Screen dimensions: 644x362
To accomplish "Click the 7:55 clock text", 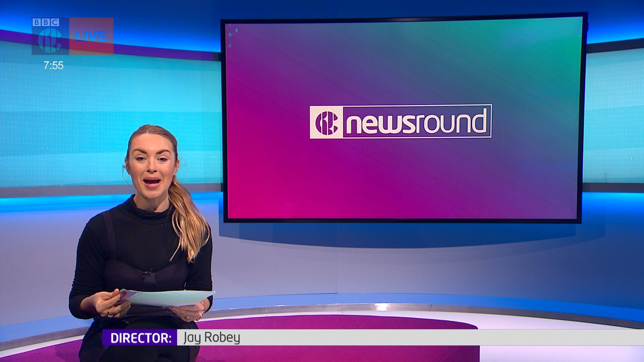I will (53, 65).
